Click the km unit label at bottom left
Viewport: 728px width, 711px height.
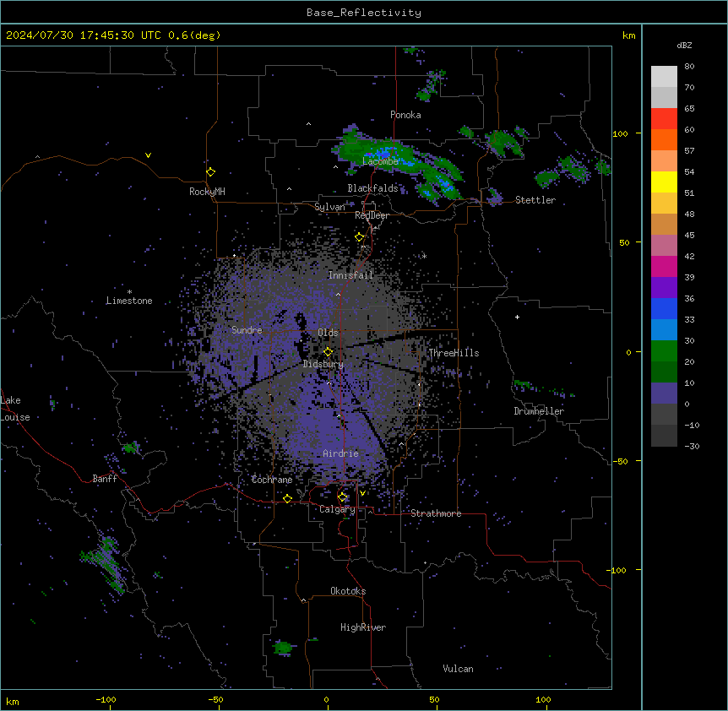(x=13, y=701)
